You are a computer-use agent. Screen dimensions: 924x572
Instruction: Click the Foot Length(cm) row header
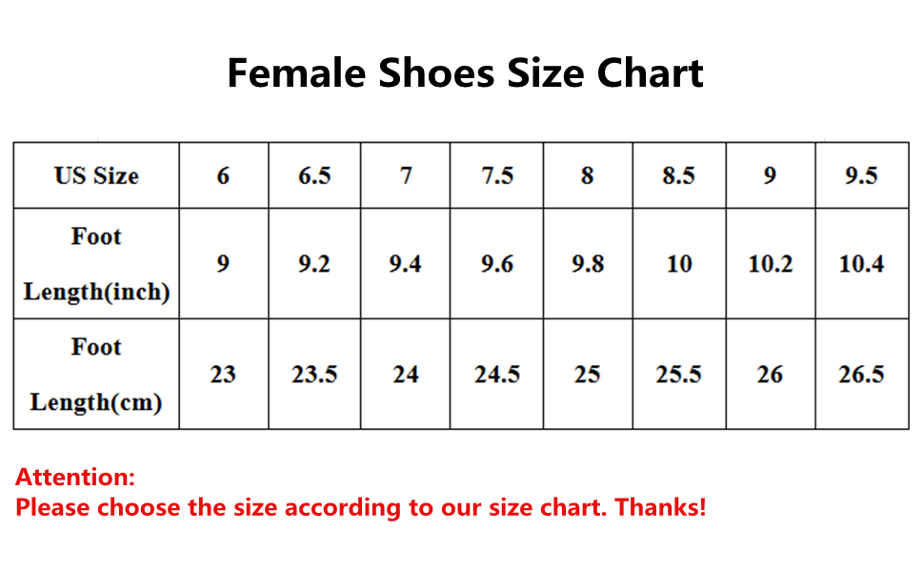pyautogui.click(x=96, y=375)
